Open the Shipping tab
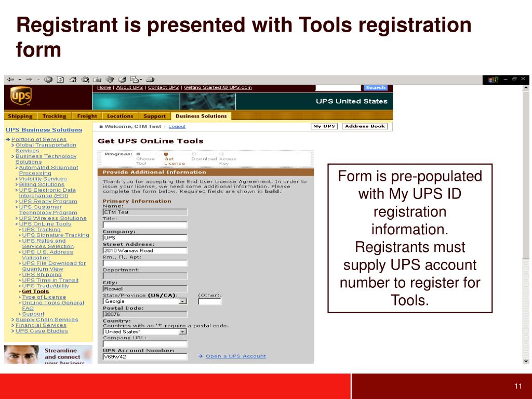The height and width of the screenshot is (399, 532). 20,116
